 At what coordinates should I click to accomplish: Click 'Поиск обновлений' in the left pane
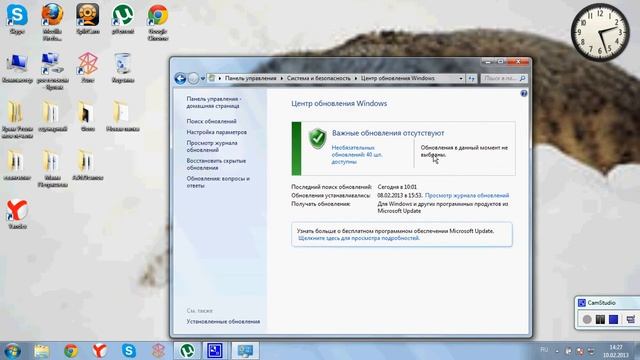point(211,121)
